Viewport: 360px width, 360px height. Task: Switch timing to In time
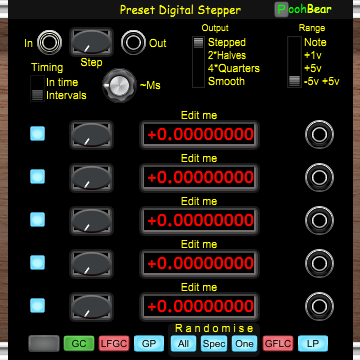click(62, 82)
